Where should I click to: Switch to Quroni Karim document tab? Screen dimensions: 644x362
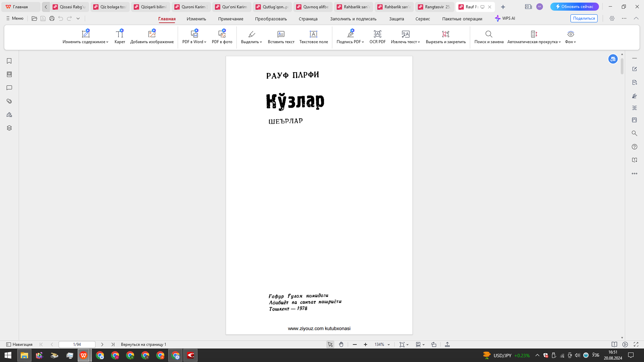pos(191,7)
